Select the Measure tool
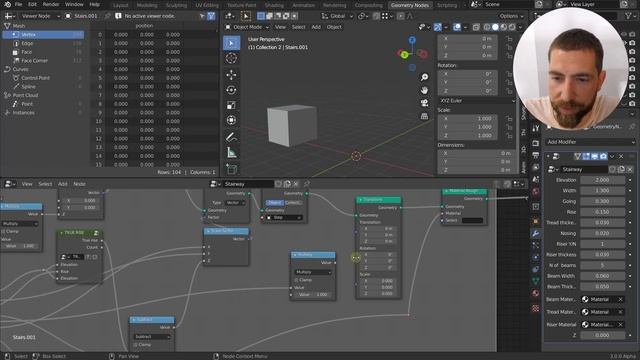 [231, 153]
